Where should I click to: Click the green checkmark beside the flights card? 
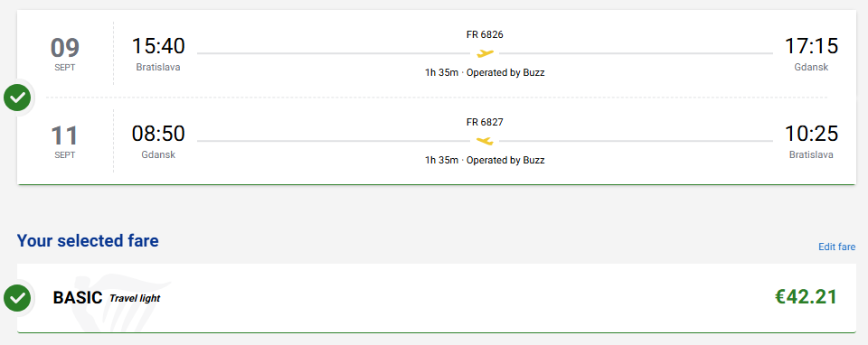pyautogui.click(x=18, y=98)
